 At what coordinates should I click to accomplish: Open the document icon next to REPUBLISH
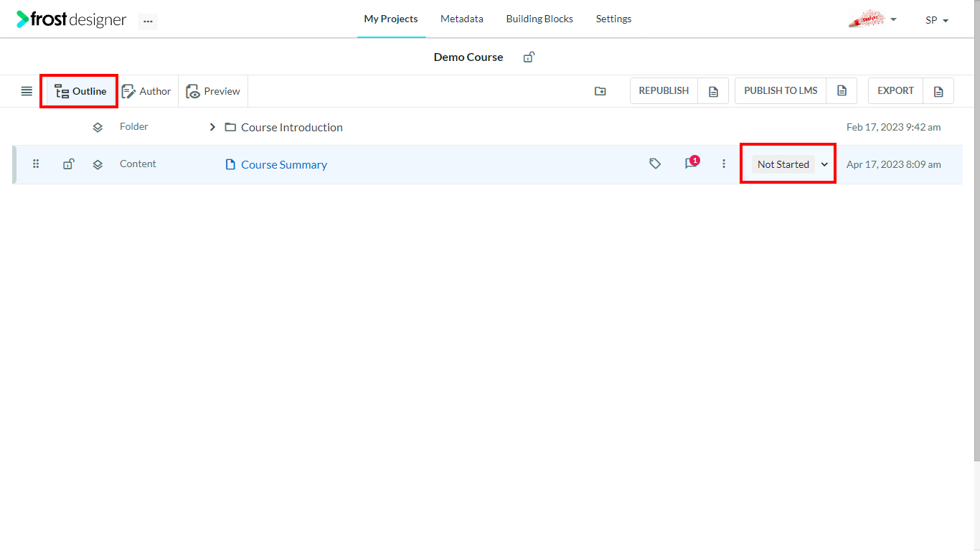pos(713,91)
